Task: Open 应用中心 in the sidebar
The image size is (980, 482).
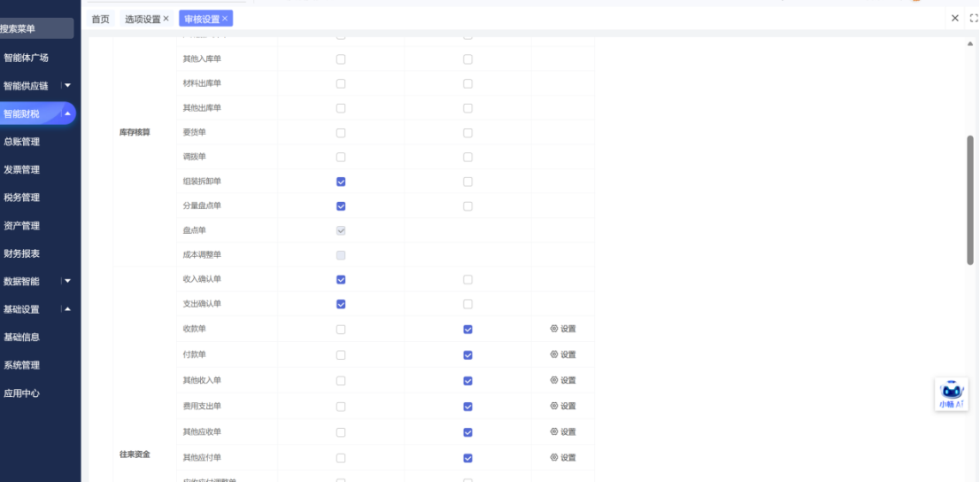Action: [x=21, y=393]
